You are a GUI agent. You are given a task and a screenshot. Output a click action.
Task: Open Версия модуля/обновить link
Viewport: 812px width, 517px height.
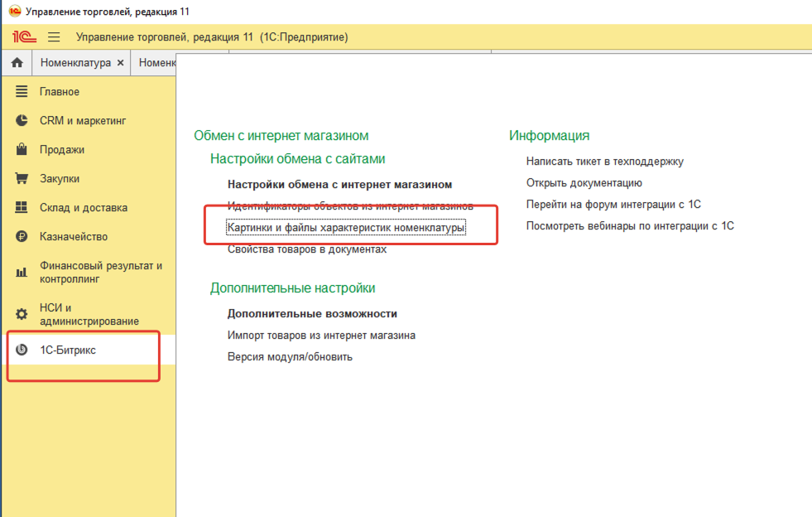290,357
